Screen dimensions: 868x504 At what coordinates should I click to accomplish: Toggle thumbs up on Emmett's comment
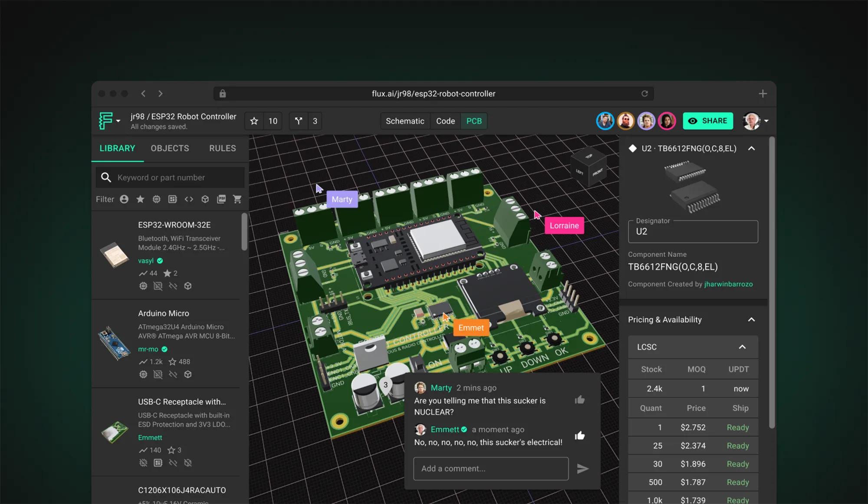[580, 435]
